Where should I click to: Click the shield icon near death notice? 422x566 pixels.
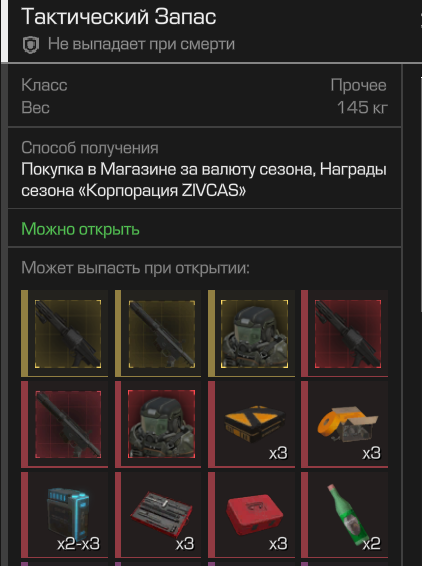pos(31,45)
